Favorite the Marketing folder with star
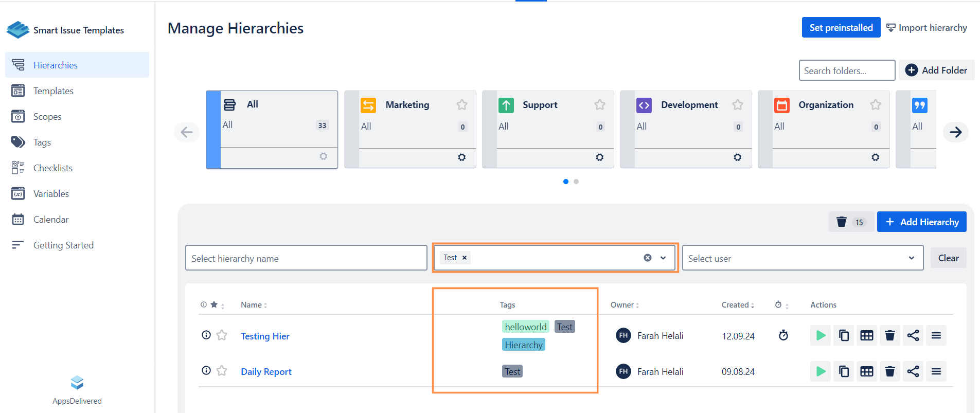This screenshot has height=413, width=980. [462, 105]
